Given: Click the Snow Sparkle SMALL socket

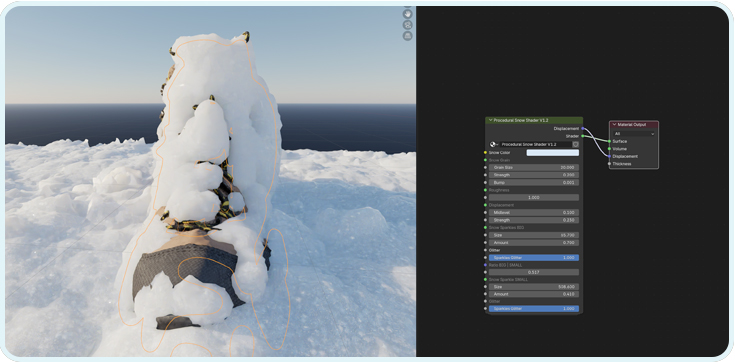Looking at the screenshot, I should [x=485, y=279].
